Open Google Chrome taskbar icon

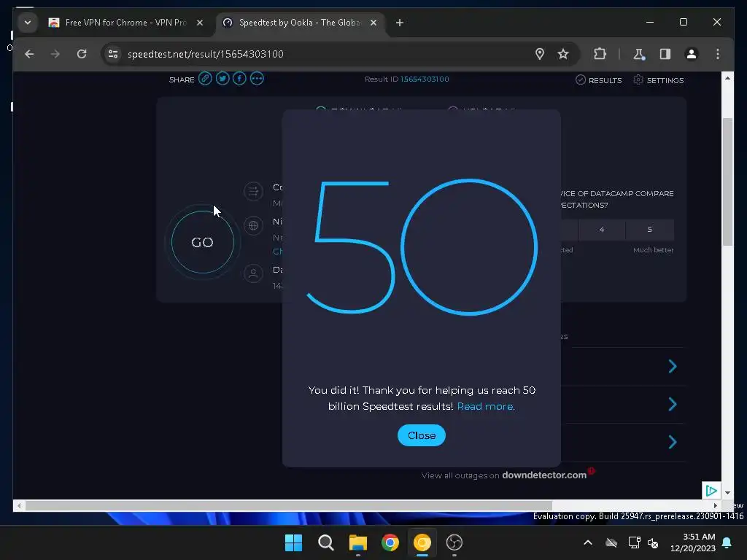tap(390, 542)
